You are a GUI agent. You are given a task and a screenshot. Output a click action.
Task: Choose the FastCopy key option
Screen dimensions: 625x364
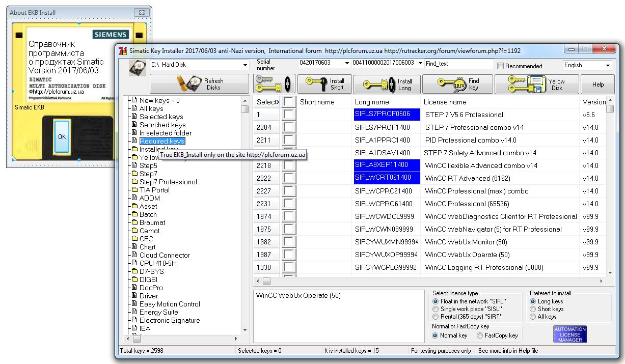point(480,335)
